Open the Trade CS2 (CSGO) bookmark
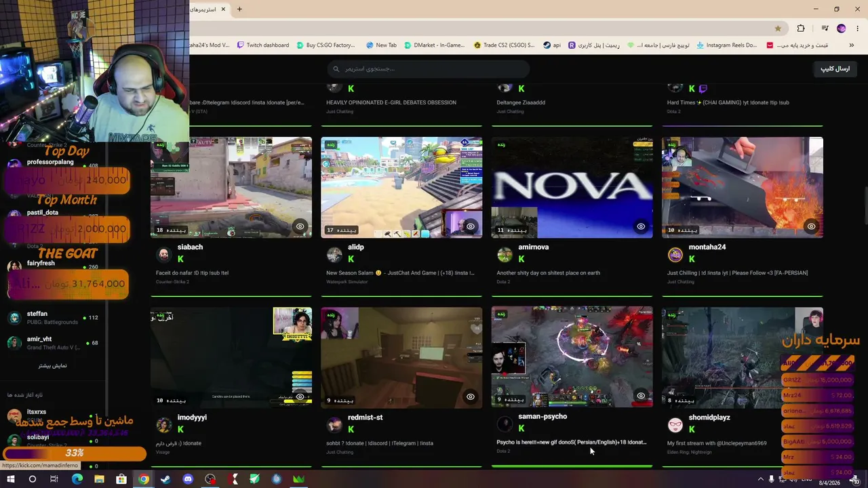This screenshot has height=488, width=868. (505, 45)
